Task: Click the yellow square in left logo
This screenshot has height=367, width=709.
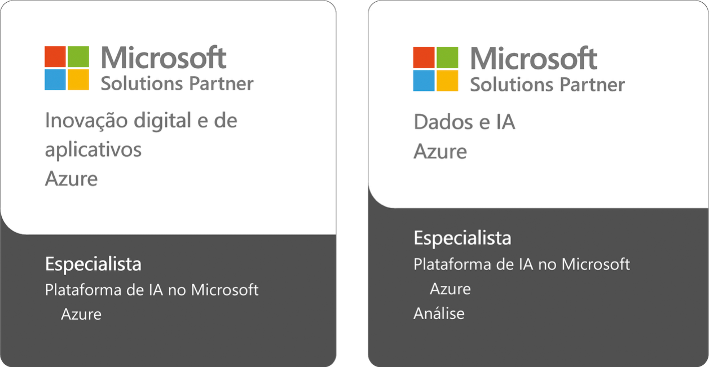Action: tap(78, 80)
